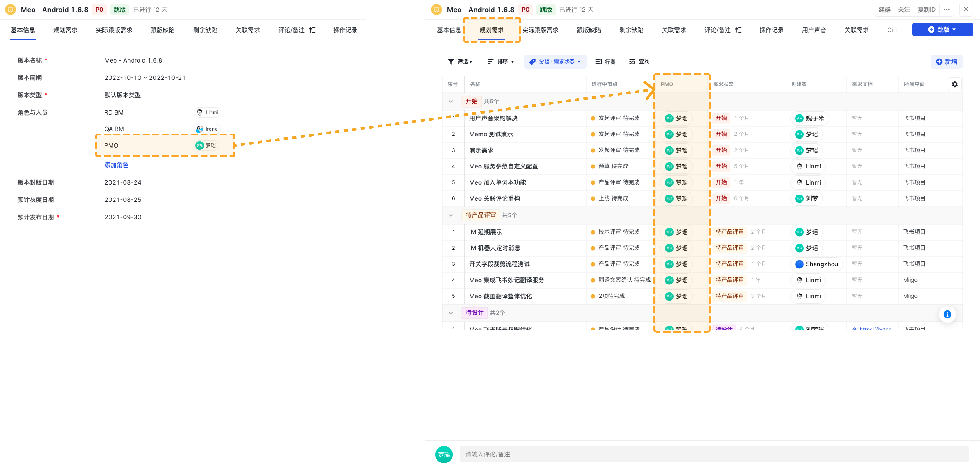This screenshot has width=980, height=469.
Task: Open requirement Meo 加入单词本功能
Action: pos(497,183)
